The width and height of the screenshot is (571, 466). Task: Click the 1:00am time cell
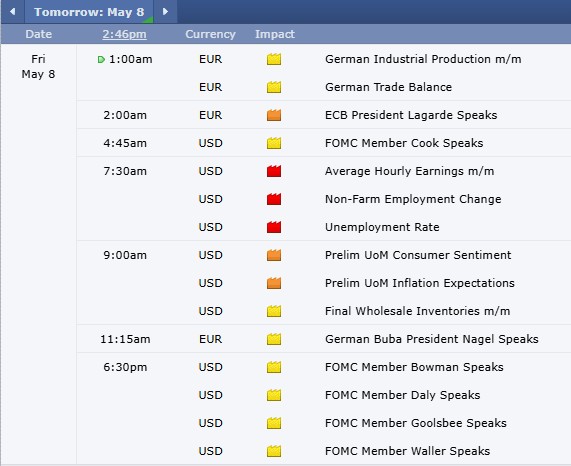pyautogui.click(x=131, y=59)
